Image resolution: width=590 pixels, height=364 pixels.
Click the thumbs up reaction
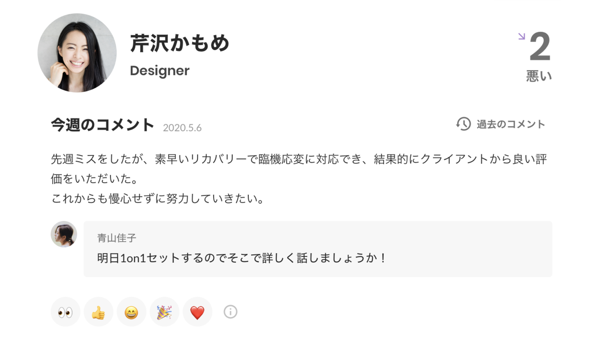point(98,312)
